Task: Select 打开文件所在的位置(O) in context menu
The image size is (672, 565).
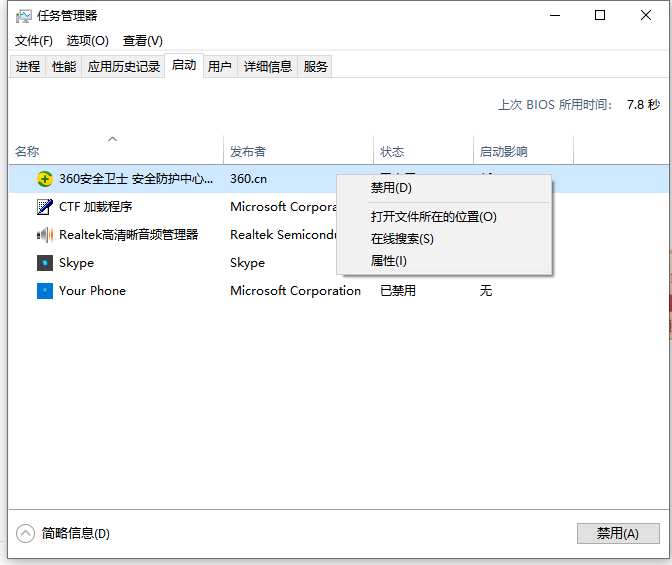Action: click(x=433, y=217)
